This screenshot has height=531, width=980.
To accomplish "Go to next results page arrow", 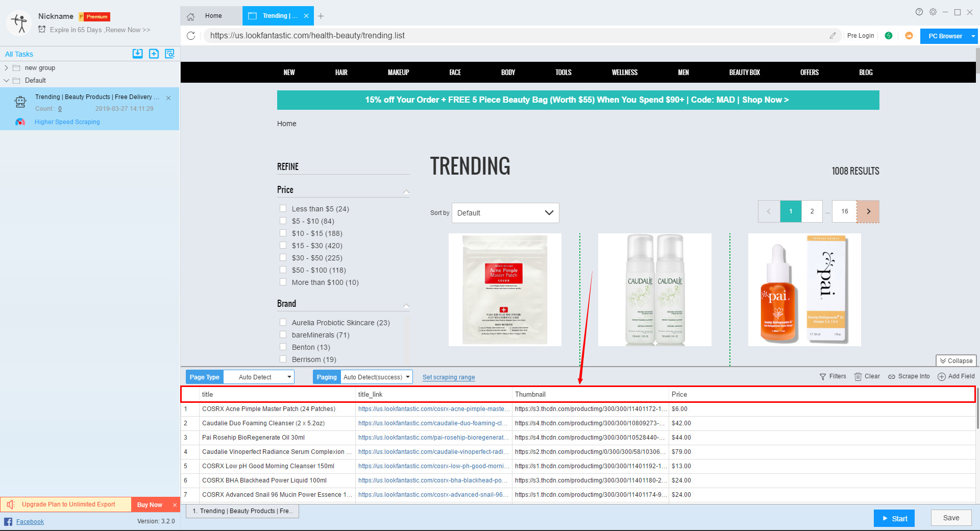I will coord(868,211).
